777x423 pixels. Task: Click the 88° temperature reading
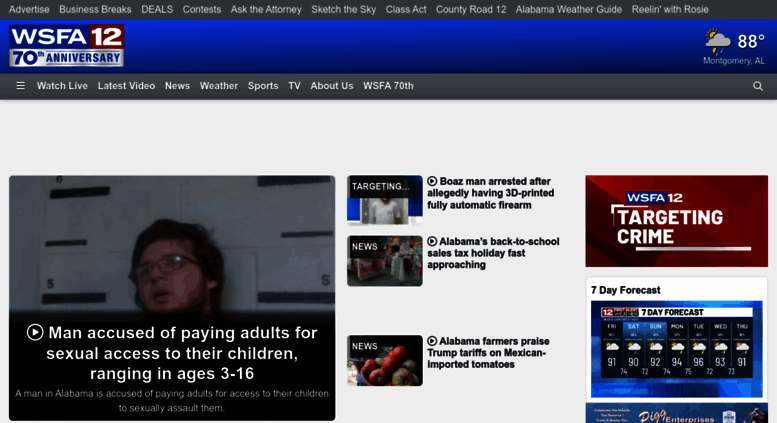click(x=751, y=42)
